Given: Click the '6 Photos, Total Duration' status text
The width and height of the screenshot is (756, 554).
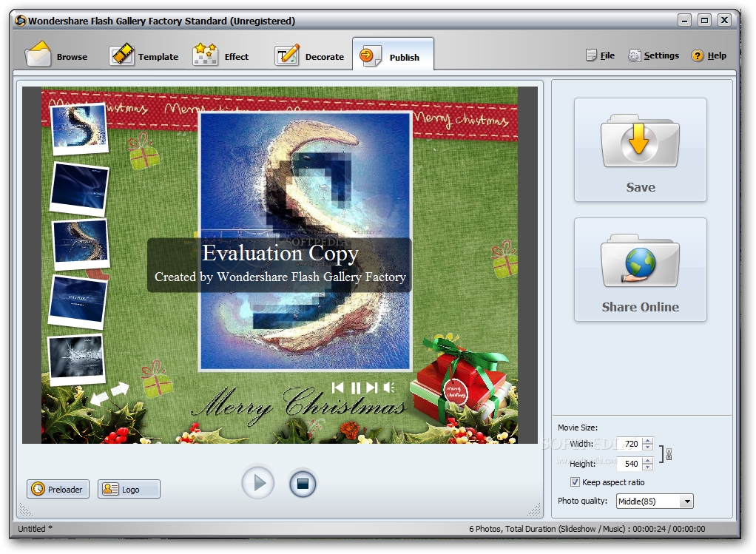Looking at the screenshot, I should (x=587, y=528).
